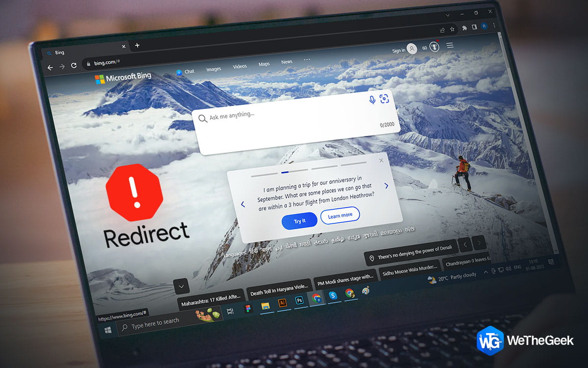Click Sign in on Bing
Viewport: 588px width, 368px height.
(x=404, y=50)
